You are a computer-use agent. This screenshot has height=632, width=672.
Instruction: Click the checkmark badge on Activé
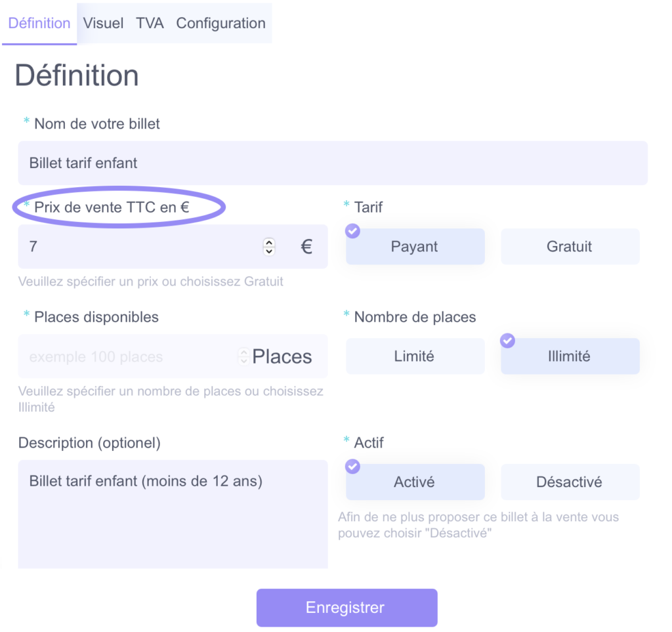pyautogui.click(x=352, y=466)
